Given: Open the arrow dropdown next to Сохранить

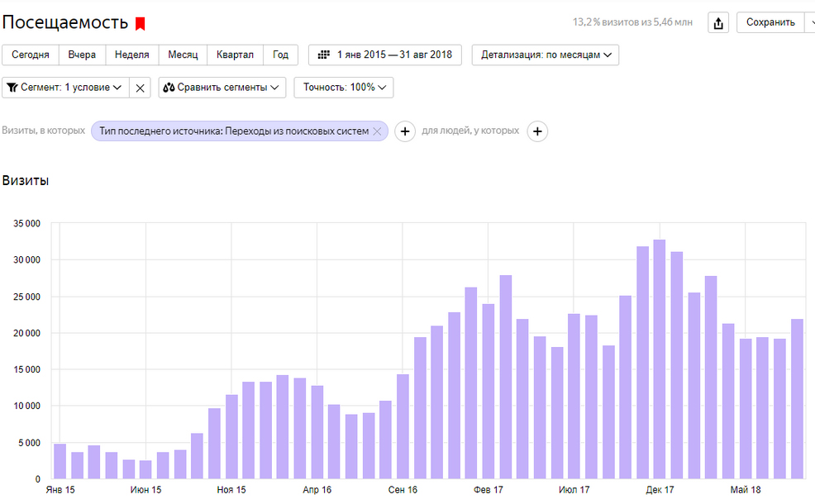Looking at the screenshot, I should [x=811, y=22].
